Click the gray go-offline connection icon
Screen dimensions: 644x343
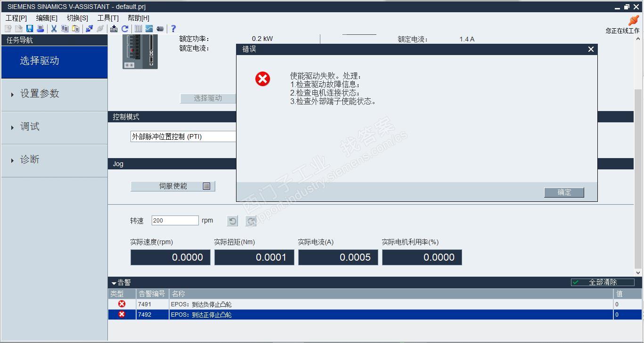tap(100, 29)
